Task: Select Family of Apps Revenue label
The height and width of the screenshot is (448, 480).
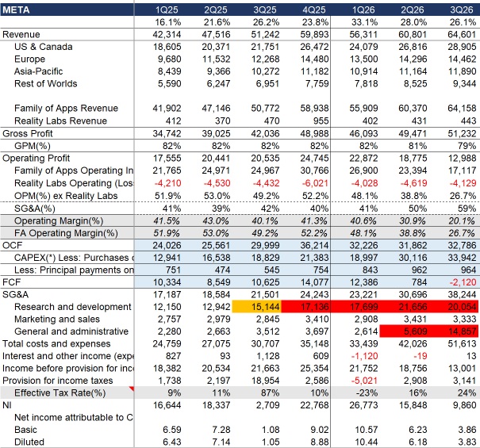Action: tap(66, 108)
